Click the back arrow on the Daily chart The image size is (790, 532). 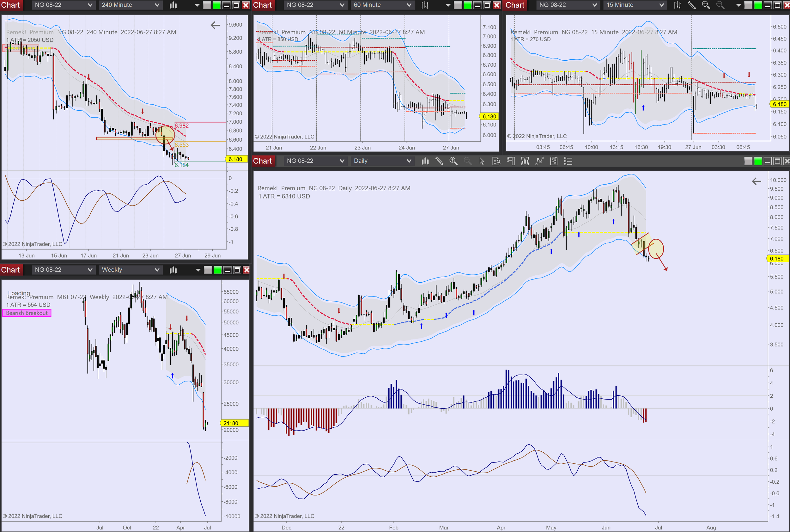click(x=757, y=181)
